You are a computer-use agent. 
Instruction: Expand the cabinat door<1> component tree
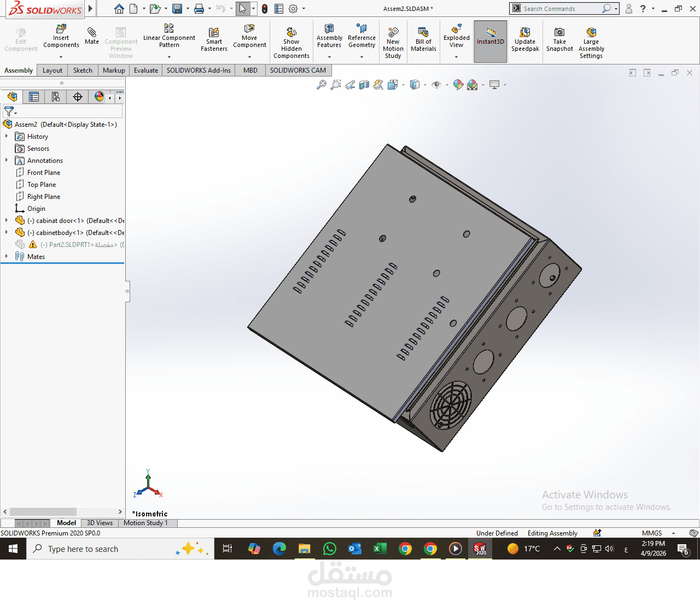click(7, 220)
